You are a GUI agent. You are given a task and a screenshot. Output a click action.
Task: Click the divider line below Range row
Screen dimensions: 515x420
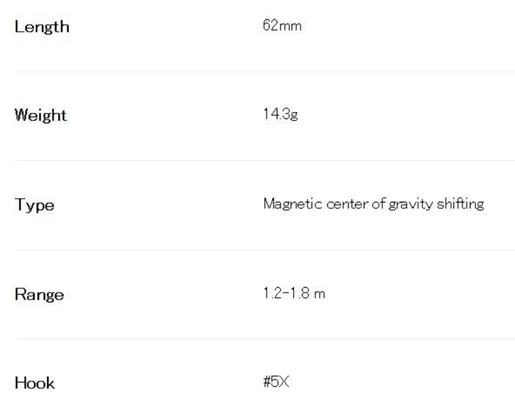257,339
